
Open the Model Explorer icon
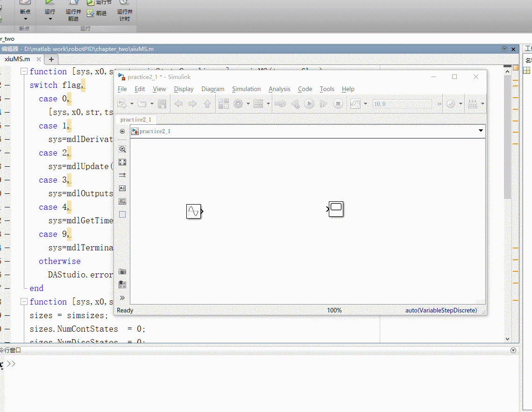pyautogui.click(x=259, y=104)
